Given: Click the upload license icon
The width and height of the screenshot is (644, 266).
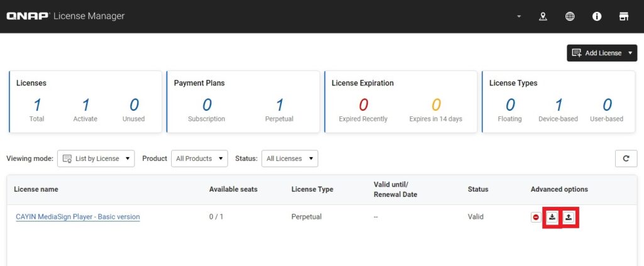Looking at the screenshot, I should pyautogui.click(x=569, y=217).
